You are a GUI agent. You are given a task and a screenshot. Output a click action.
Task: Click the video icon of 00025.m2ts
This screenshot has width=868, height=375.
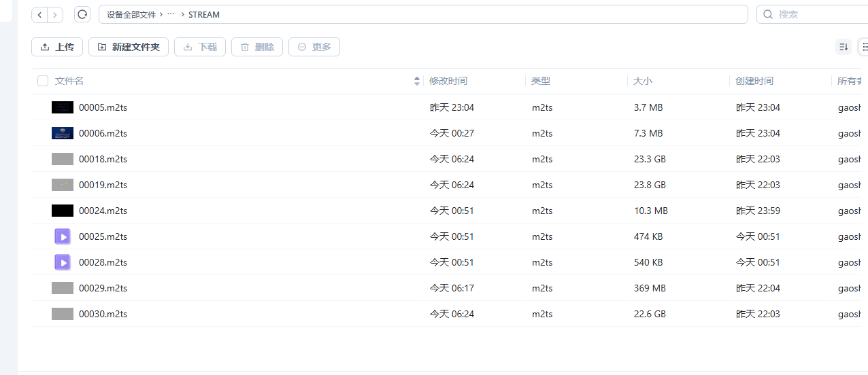(63, 236)
